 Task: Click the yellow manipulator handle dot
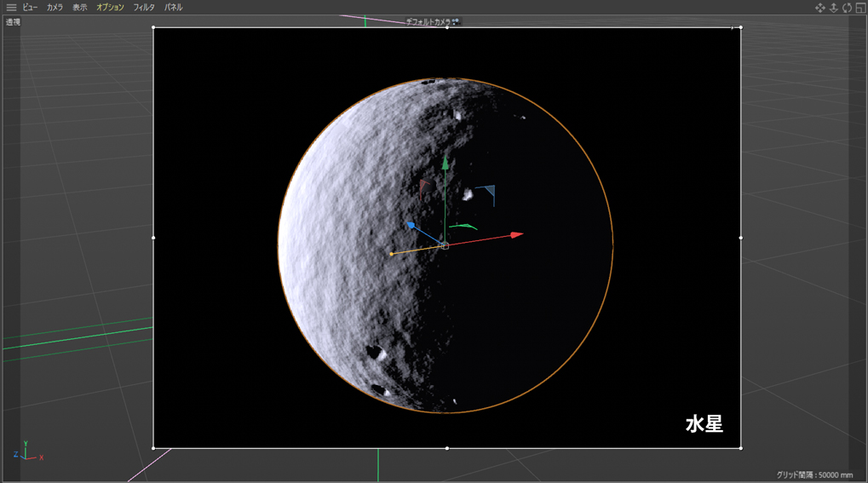(391, 254)
